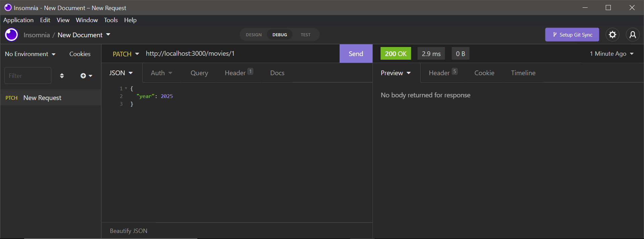The width and height of the screenshot is (644, 239).
Task: Open the response Header tab
Action: (x=443, y=73)
